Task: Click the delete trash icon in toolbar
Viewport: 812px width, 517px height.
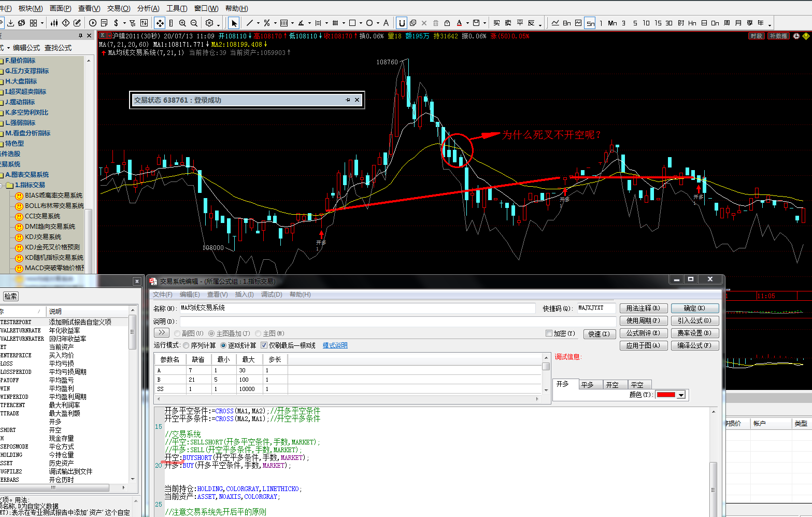Action: (436, 23)
